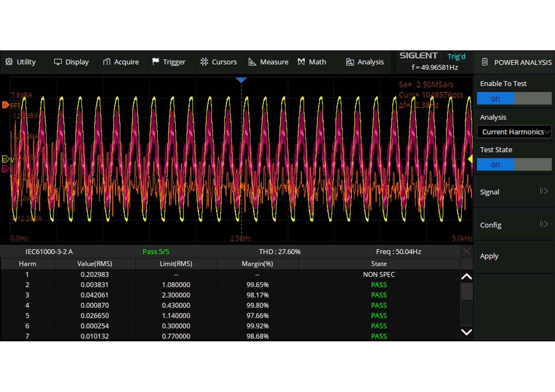The image size is (555, 392).
Task: Toggle the Test State switch
Action: pyautogui.click(x=514, y=165)
